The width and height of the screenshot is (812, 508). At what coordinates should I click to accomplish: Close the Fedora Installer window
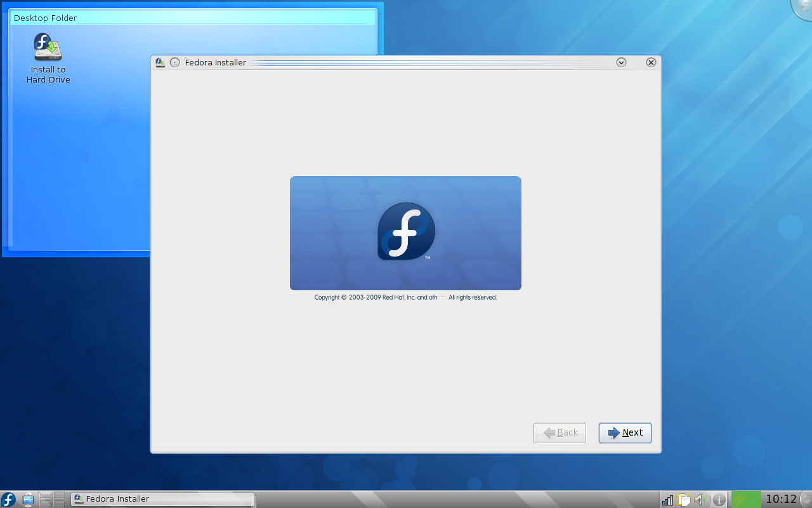tap(651, 62)
